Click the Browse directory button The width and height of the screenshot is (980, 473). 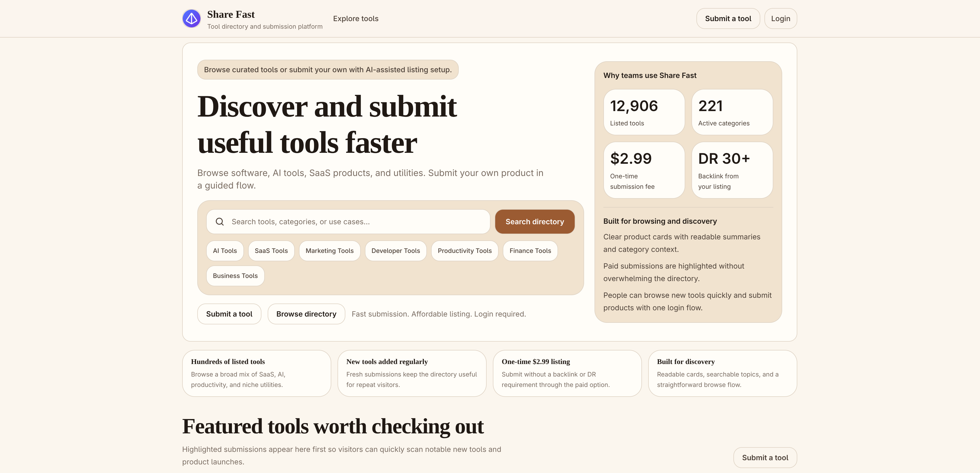point(306,314)
